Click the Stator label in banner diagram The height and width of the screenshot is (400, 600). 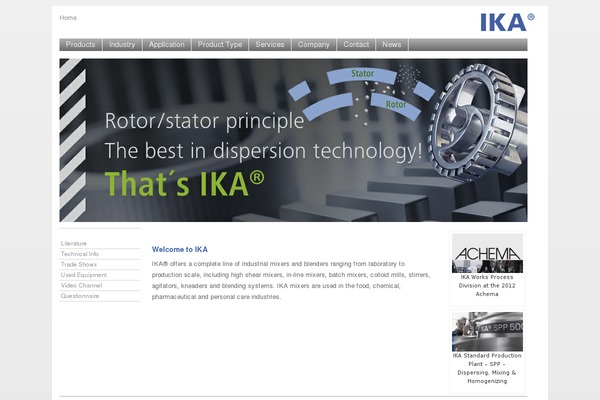point(362,73)
